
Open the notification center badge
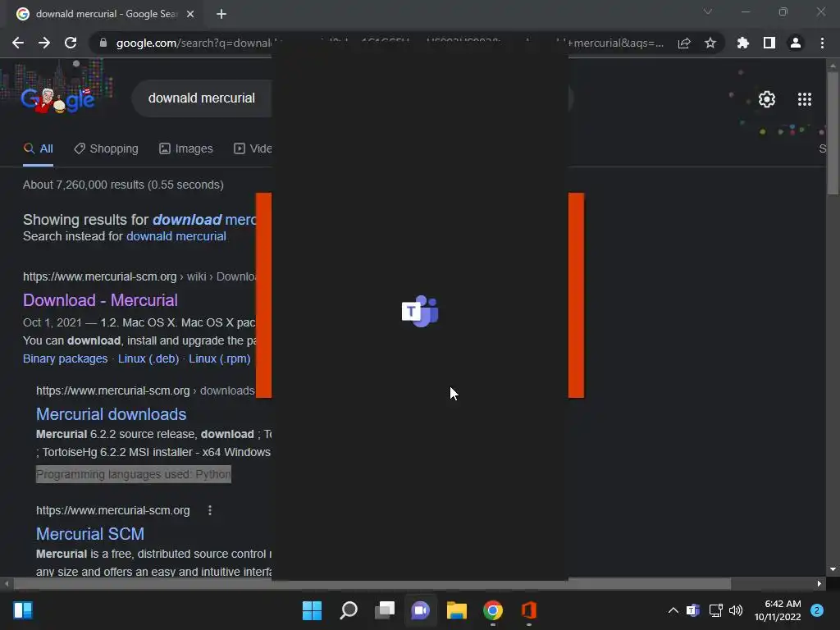pyautogui.click(x=817, y=610)
